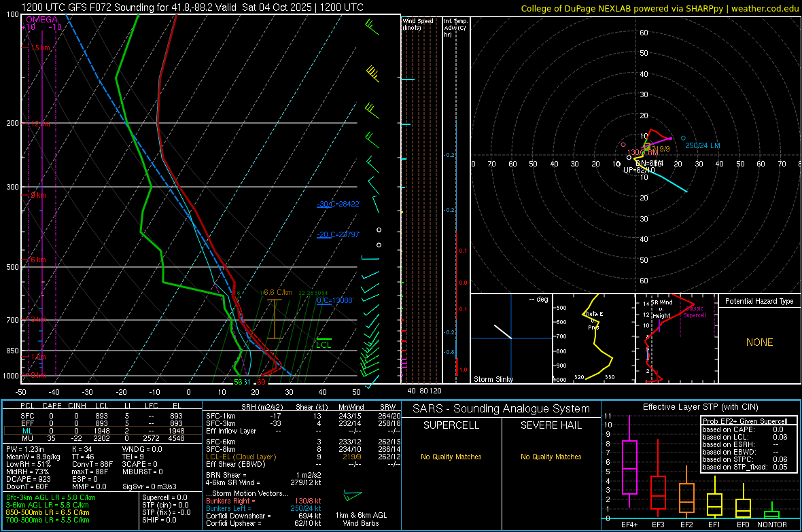Click the SHIP = 0.0 value
The width and height of the screenshot is (802, 532).
pyautogui.click(x=159, y=520)
